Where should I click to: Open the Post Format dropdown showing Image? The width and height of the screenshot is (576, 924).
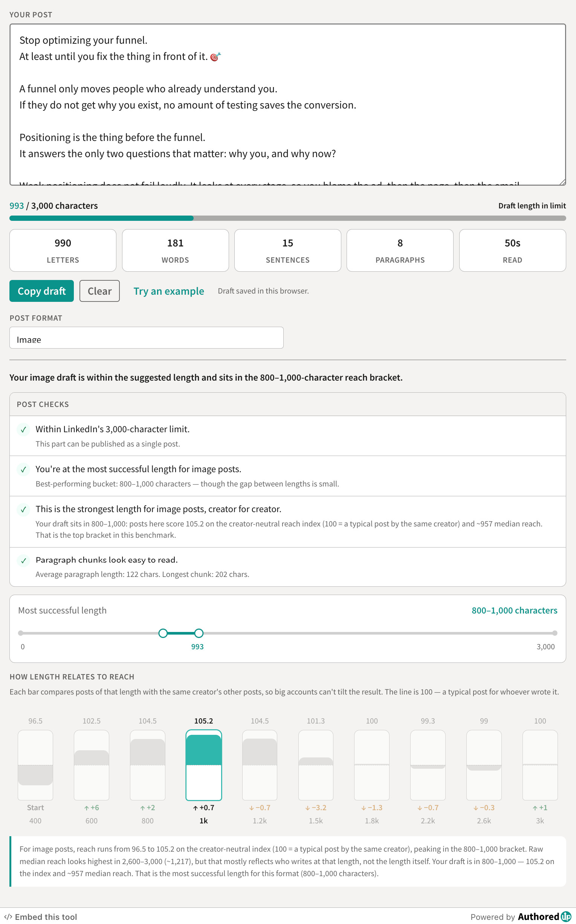click(146, 338)
